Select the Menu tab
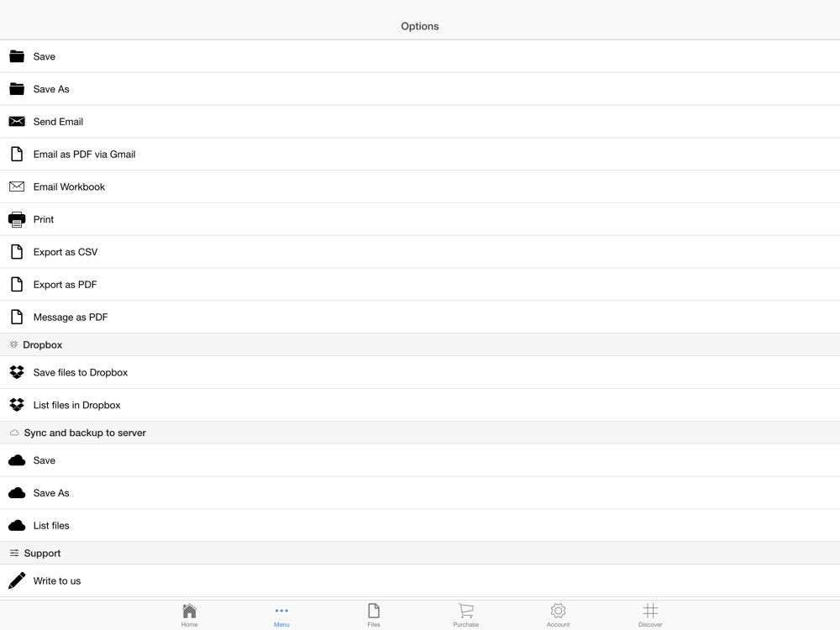 (x=281, y=615)
